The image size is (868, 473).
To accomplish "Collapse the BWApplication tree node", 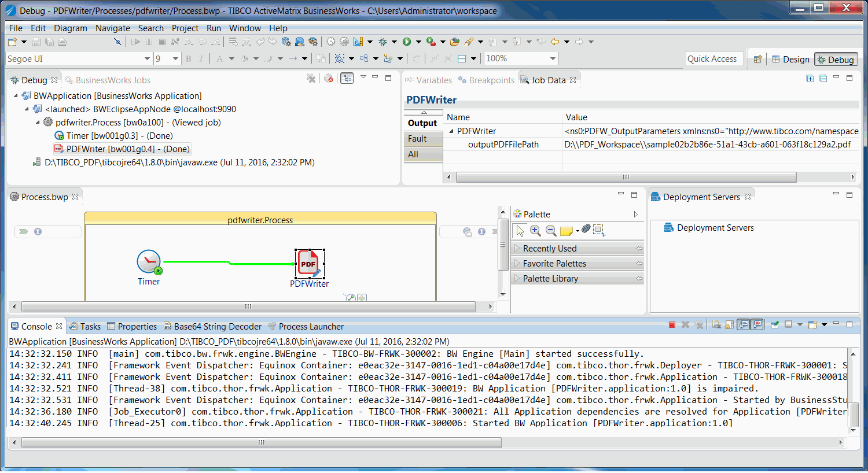I will 16,96.
